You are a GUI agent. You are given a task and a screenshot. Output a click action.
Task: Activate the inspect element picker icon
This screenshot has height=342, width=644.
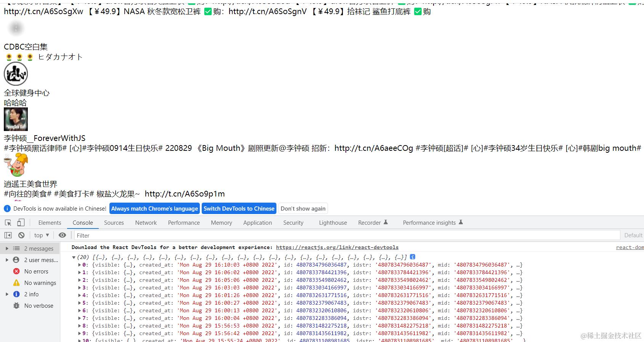pos(8,223)
